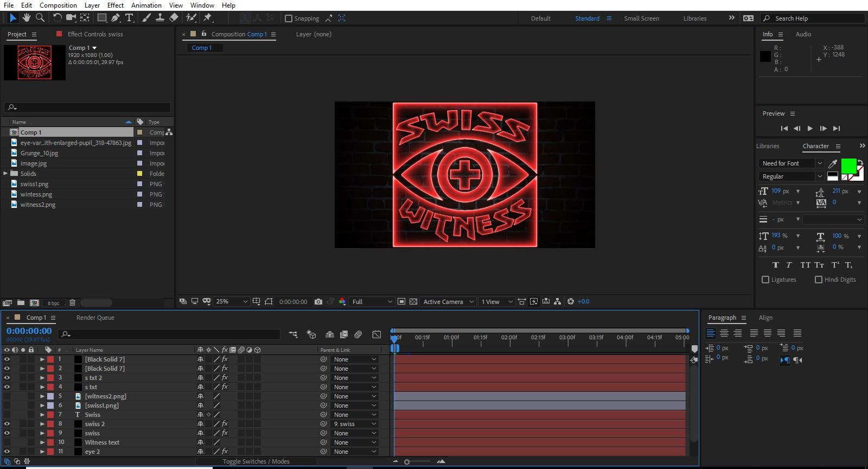Show the witness2.png layer

pyautogui.click(x=7, y=396)
